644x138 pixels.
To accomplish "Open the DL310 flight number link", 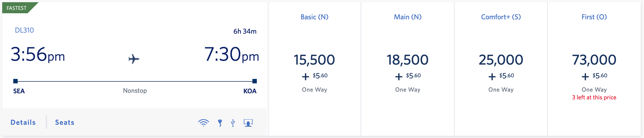I will coord(24,30).
